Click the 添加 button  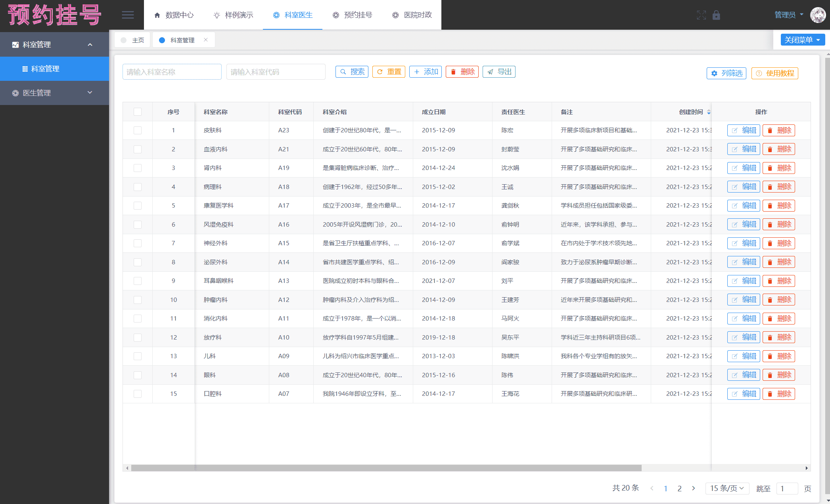point(426,72)
